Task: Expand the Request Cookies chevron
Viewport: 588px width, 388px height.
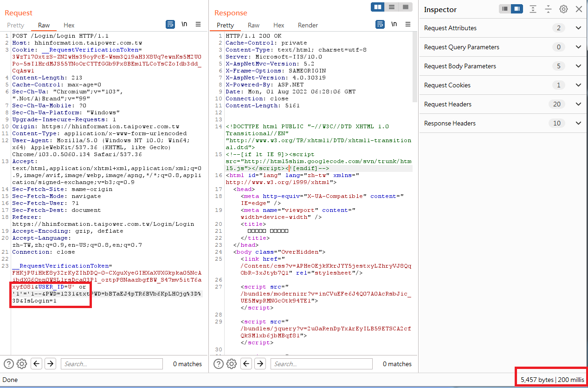Action: click(x=578, y=85)
